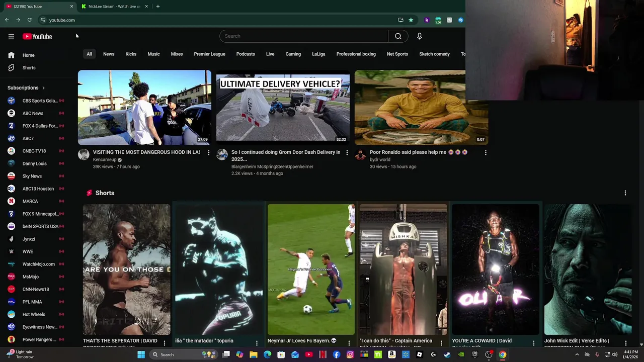Open Kencameup channel name link
644x362 pixels.
[105, 160]
